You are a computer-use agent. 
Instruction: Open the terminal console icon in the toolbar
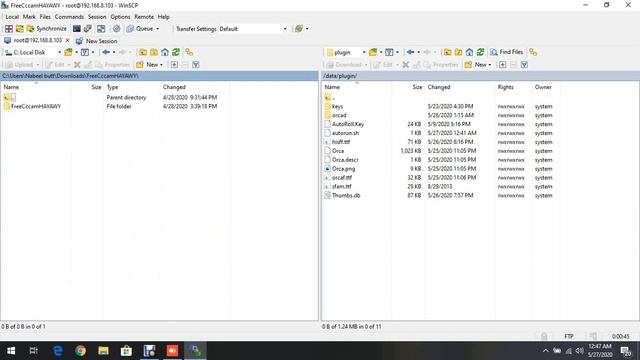(76, 29)
